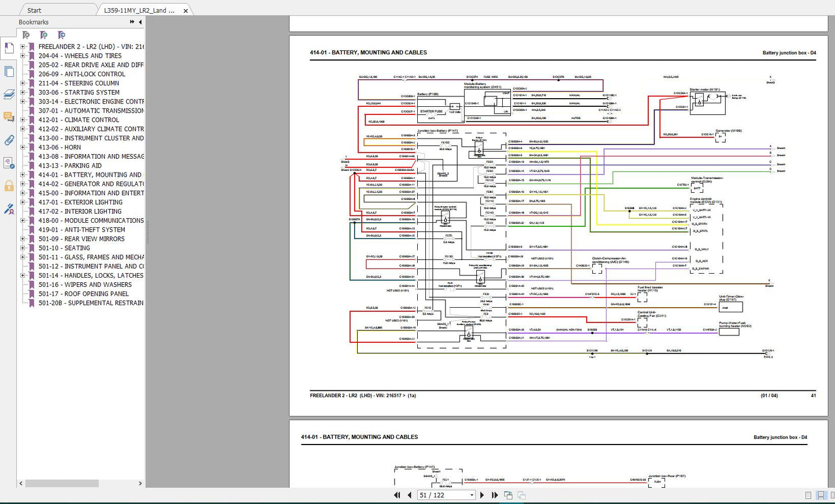This screenshot has width=835, height=504.
Task: Click the bookmark icon with plus sign
Action: click(x=43, y=35)
